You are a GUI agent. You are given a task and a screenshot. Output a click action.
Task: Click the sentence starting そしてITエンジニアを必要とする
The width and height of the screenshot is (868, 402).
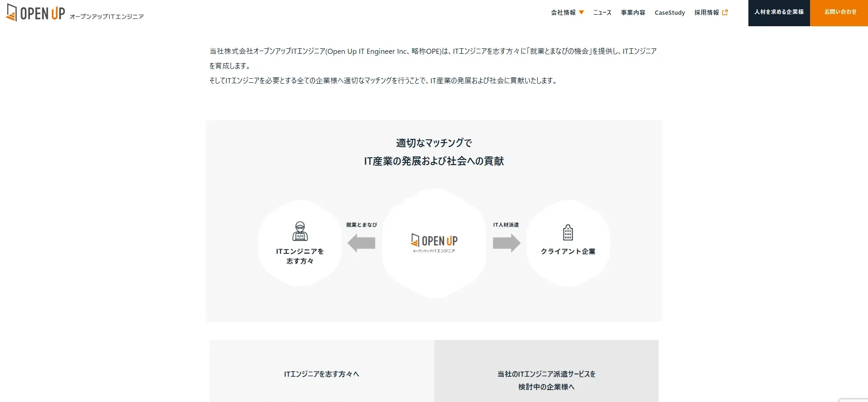click(384, 80)
